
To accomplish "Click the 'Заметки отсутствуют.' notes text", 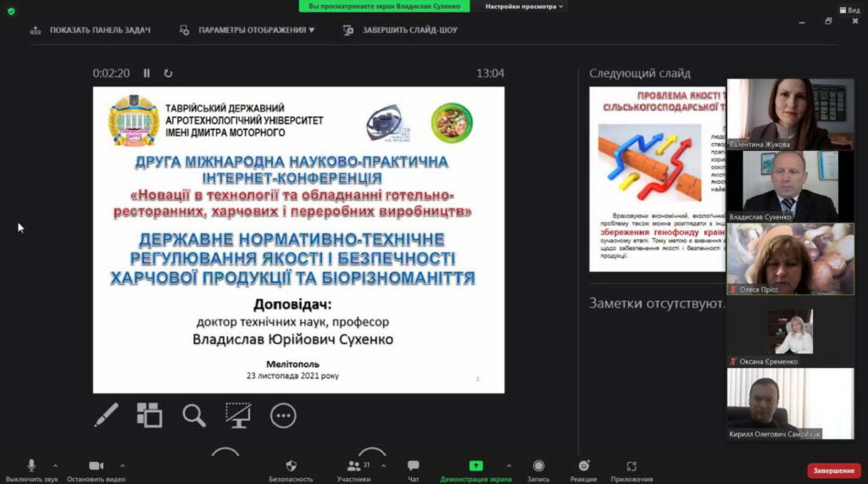I will 657,303.
